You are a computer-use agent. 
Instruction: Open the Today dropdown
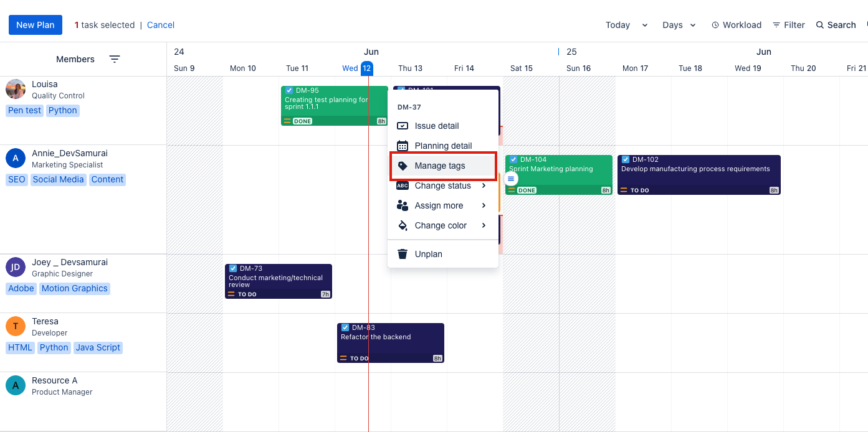(x=626, y=25)
